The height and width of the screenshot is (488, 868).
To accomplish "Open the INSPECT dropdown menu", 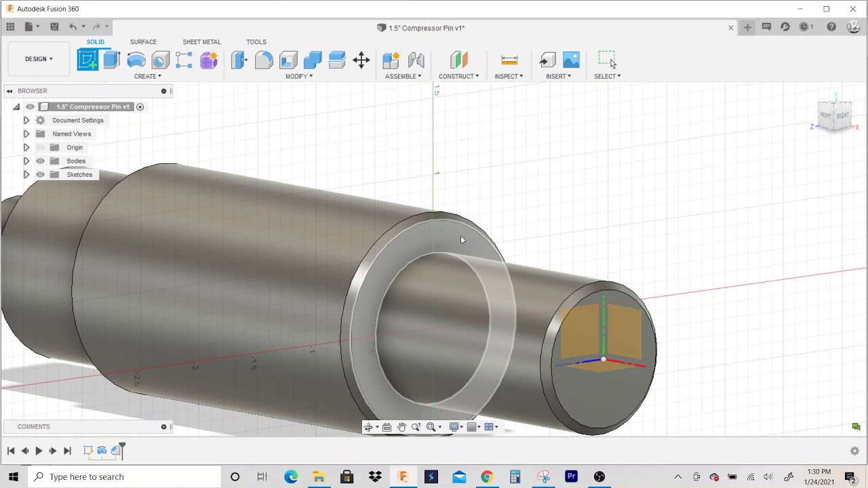I will (x=509, y=77).
